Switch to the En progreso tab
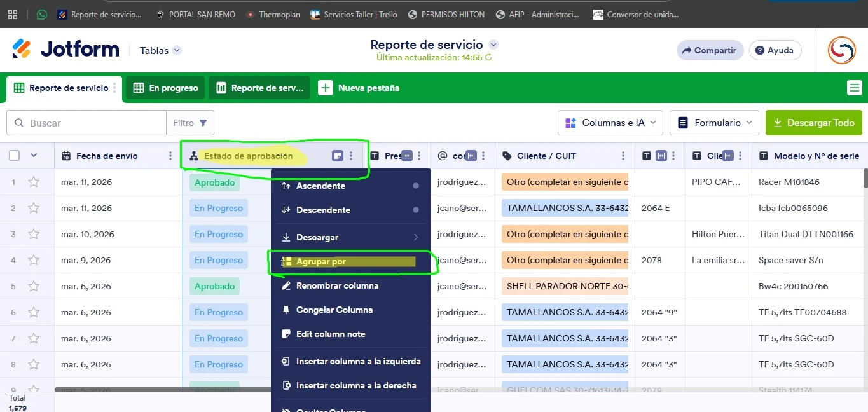 pyautogui.click(x=165, y=87)
